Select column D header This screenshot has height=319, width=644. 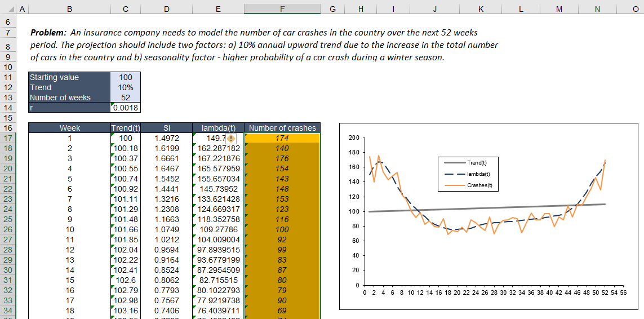[166, 9]
